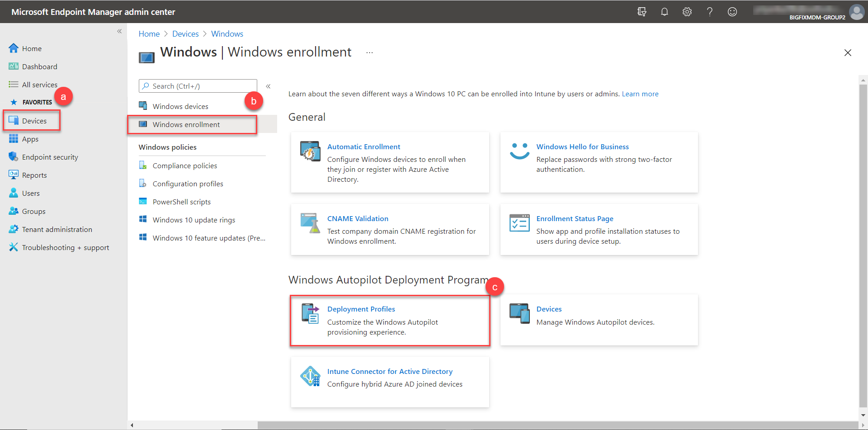This screenshot has width=868, height=430.
Task: Select Endpoint security in the navigation
Action: tap(50, 157)
